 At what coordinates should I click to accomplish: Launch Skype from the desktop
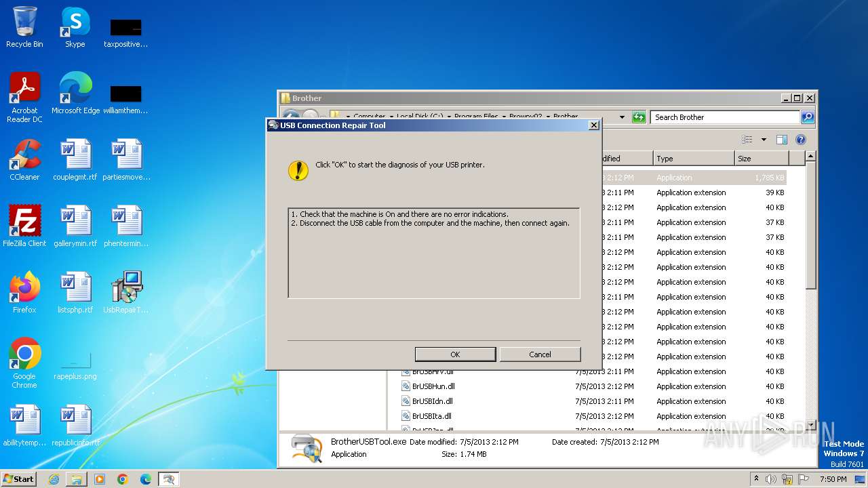click(75, 27)
